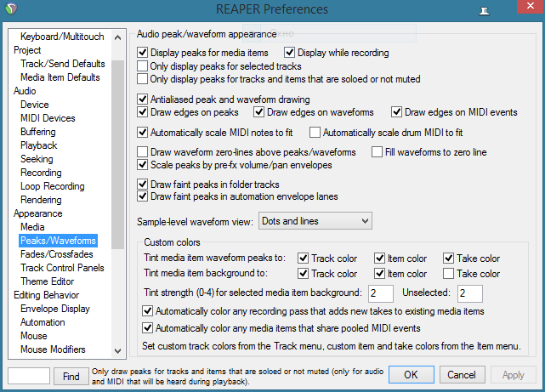Viewport: 545px width, 392px height.
Task: Click the REAPER icon in title bar
Action: pos(12,9)
